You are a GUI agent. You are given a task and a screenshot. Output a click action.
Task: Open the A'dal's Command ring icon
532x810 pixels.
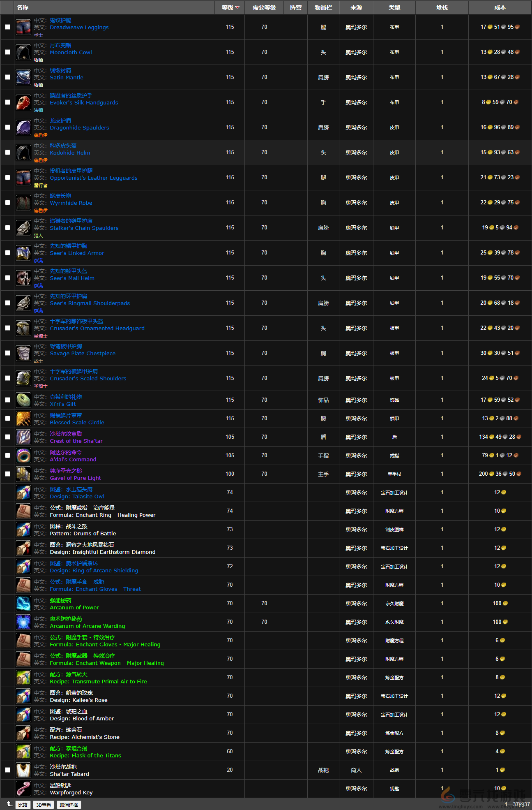click(x=23, y=456)
